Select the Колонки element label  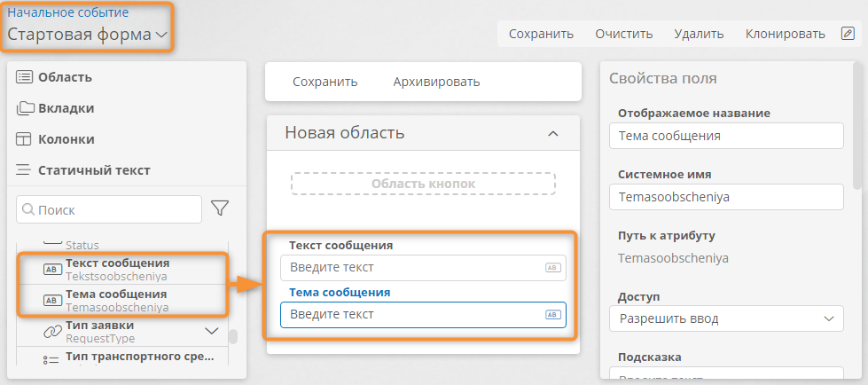pyautogui.click(x=66, y=139)
